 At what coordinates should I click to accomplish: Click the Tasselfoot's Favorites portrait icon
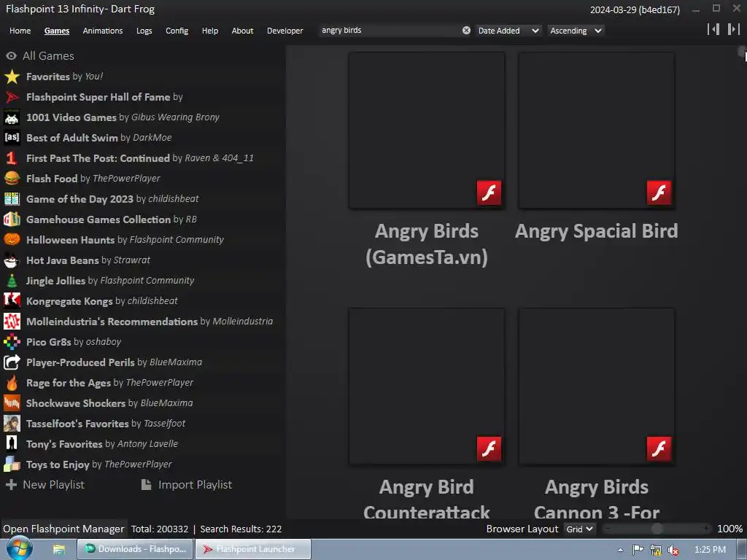coord(12,424)
